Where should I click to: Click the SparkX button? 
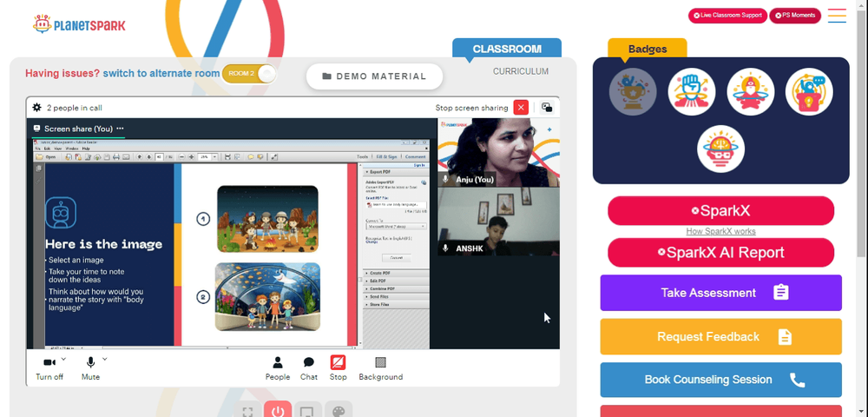click(x=720, y=210)
